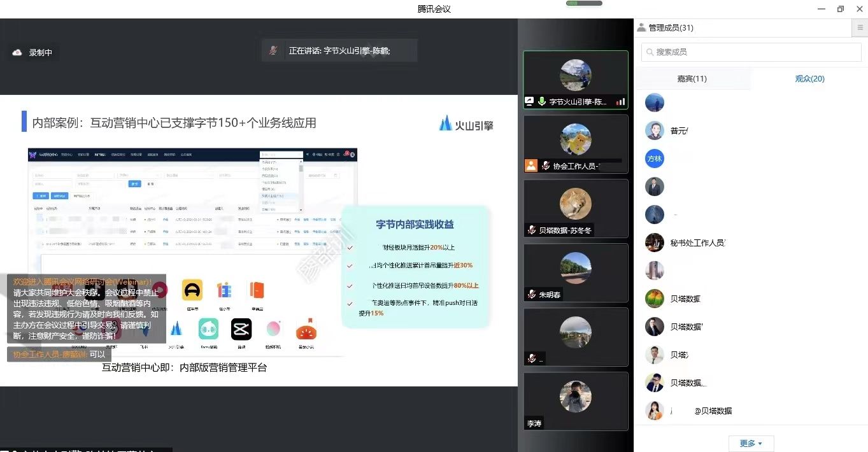The height and width of the screenshot is (452, 868).
Task: Click orange host icon on 协会工作人员 tile
Action: point(531,166)
